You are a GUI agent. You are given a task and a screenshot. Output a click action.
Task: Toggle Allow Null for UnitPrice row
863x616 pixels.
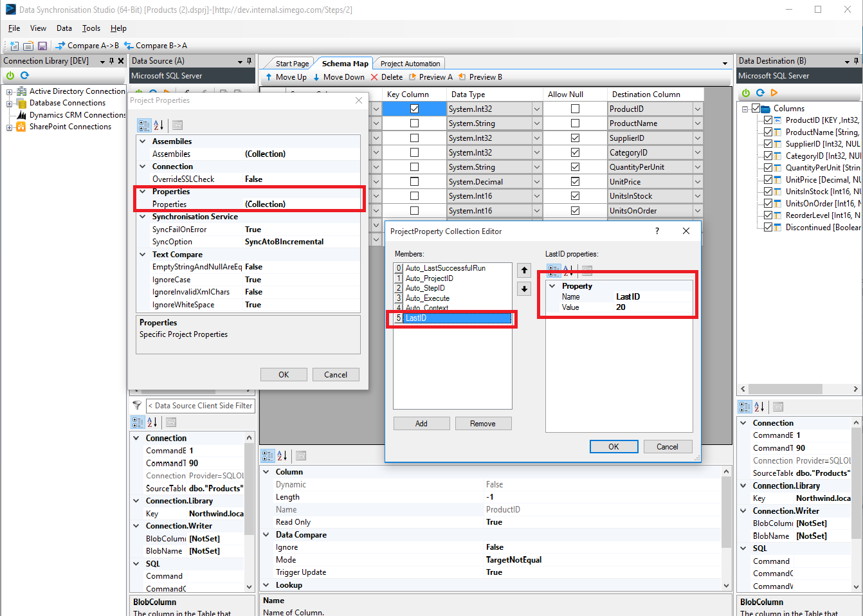pos(575,182)
